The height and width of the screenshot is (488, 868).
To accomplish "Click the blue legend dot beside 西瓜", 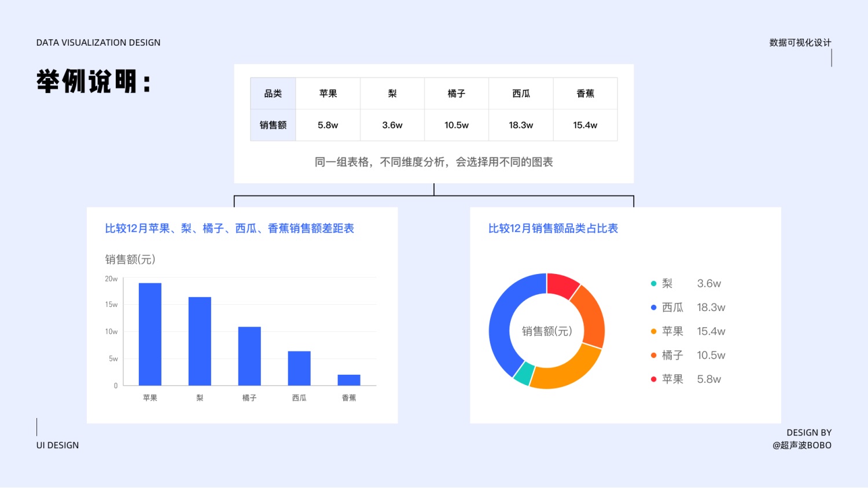I will coord(653,308).
